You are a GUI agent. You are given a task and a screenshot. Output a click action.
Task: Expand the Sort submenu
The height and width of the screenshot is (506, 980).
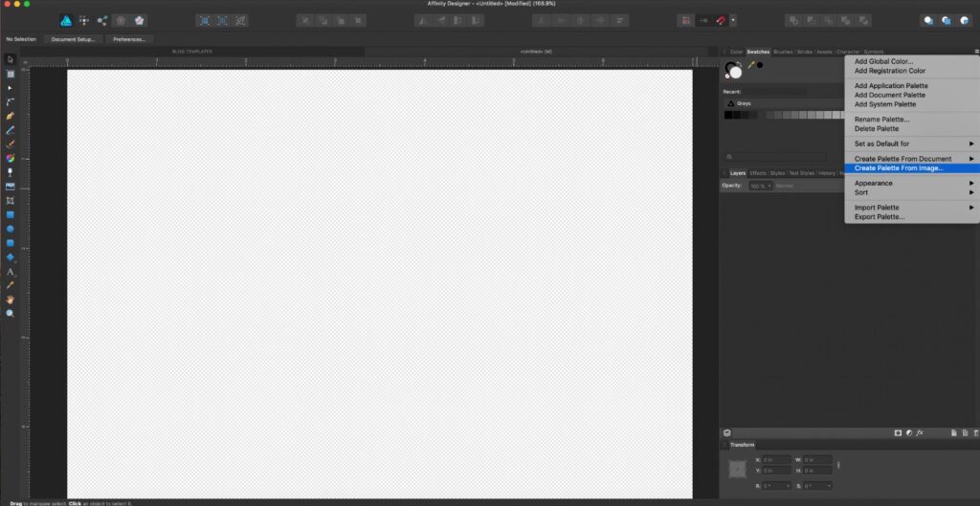pos(912,192)
